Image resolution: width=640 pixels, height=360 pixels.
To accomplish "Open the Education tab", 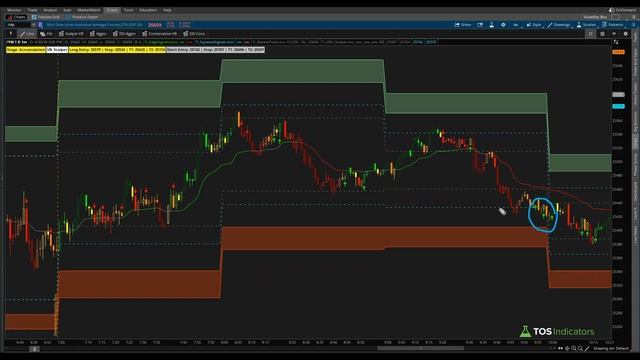I will coord(148,10).
